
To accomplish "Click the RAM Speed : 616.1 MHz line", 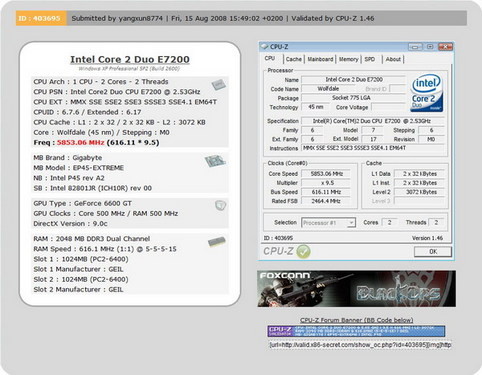I will coord(105,249).
